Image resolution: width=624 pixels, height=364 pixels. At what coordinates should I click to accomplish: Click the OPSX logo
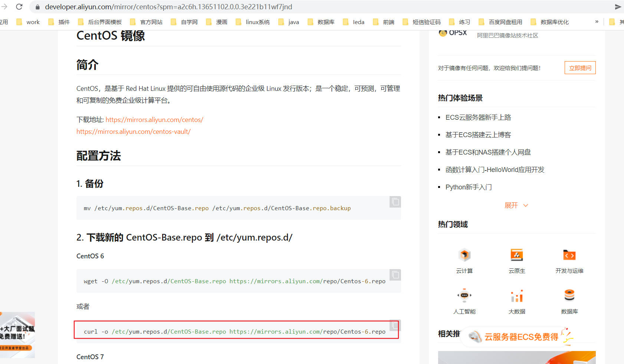453,33
